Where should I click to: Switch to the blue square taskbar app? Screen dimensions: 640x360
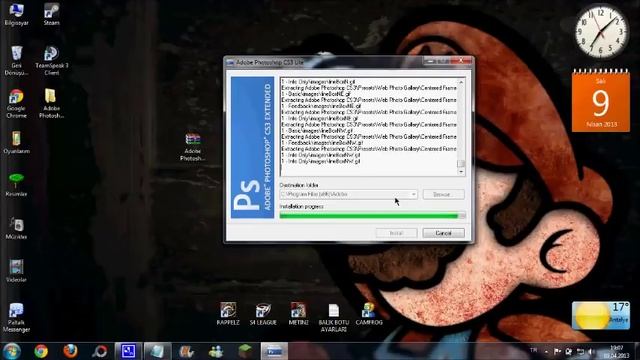pyautogui.click(x=128, y=351)
